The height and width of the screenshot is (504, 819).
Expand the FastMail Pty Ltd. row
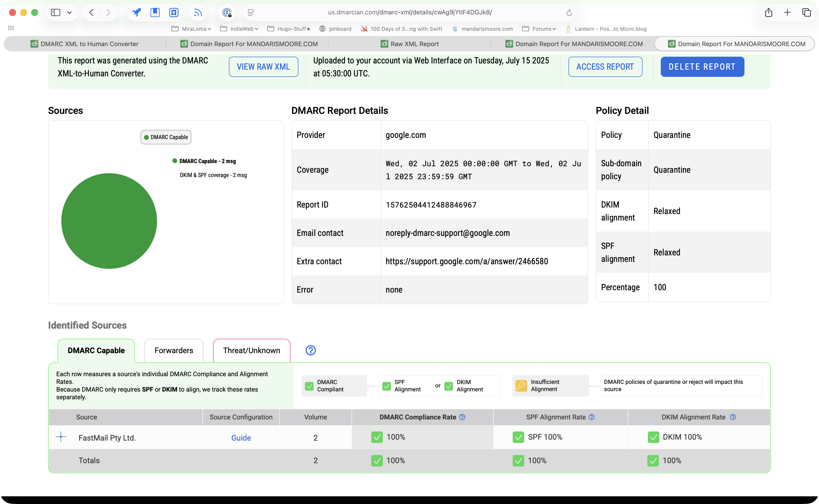pyautogui.click(x=61, y=437)
